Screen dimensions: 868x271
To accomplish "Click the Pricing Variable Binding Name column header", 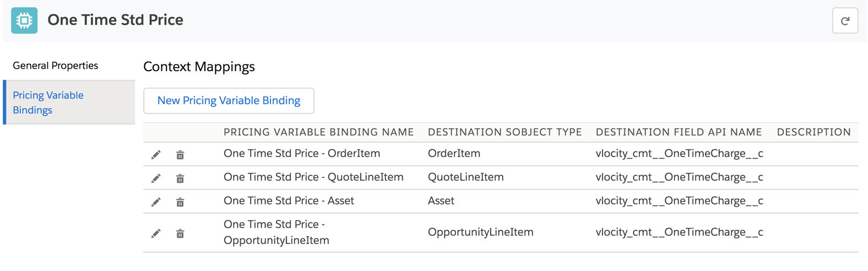I will tap(318, 132).
